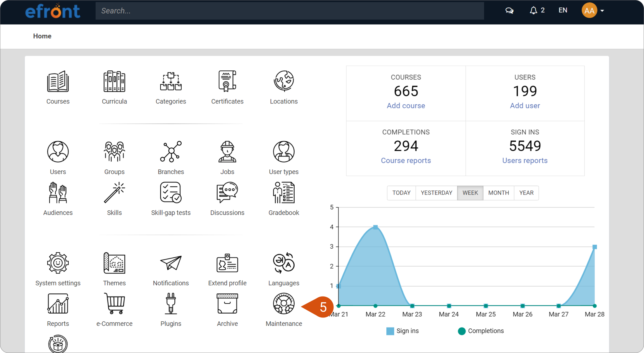Open the Plugins plug icon
The width and height of the screenshot is (644, 353).
pyautogui.click(x=171, y=303)
